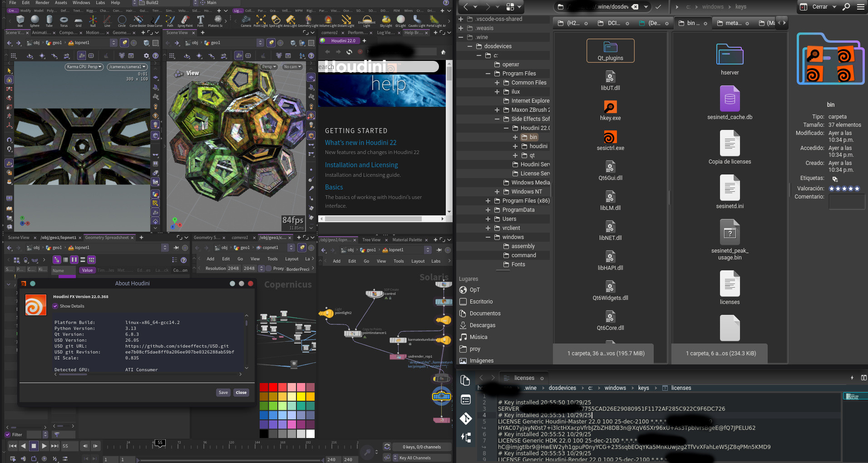
Task: Select the Spray Paint shelf tool
Action: coord(185,20)
